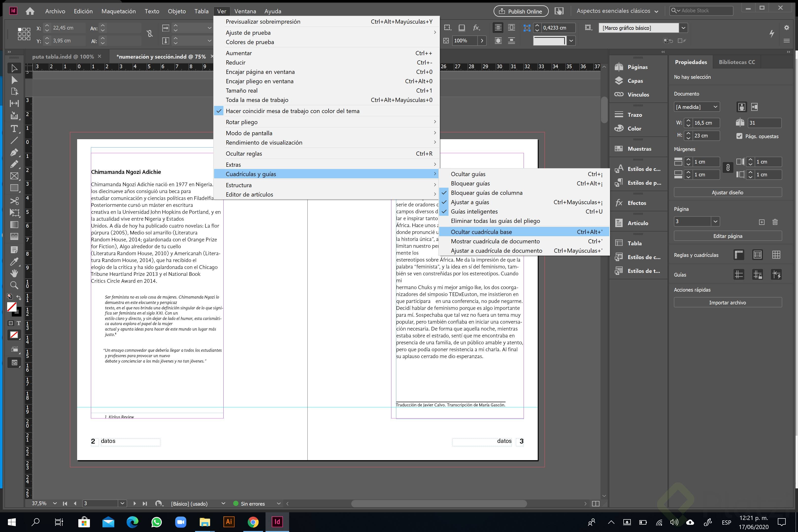Screen dimensions: 798x532
Task: Open the page number dropdown in status bar
Action: click(x=122, y=503)
